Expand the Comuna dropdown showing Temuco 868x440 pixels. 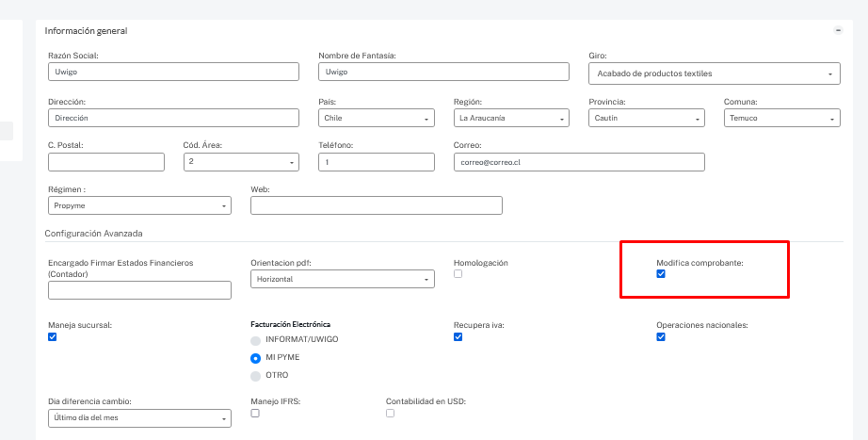coord(781,118)
